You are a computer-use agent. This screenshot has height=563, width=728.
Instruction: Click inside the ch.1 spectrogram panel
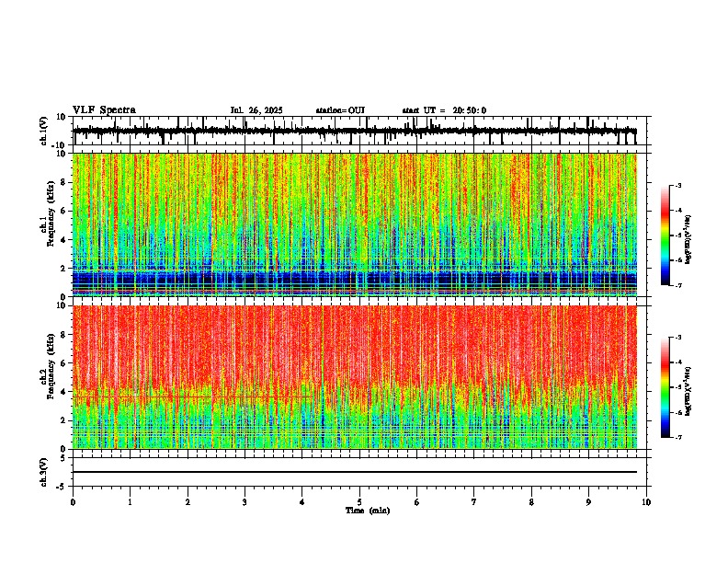click(355, 224)
